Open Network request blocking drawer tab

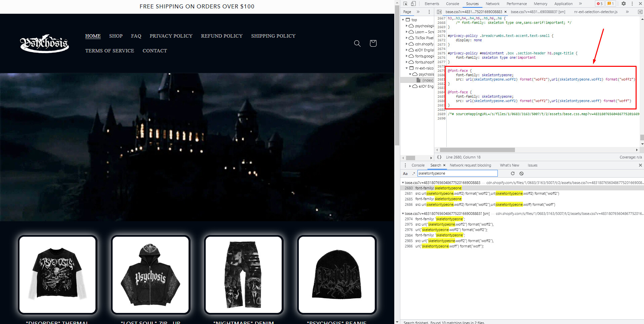470,165
